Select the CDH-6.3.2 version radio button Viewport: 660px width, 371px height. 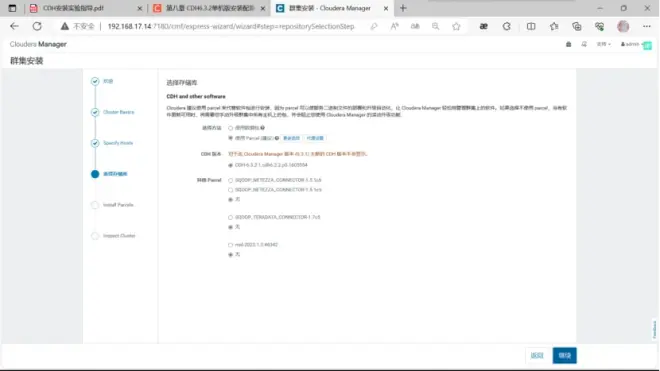(230, 165)
